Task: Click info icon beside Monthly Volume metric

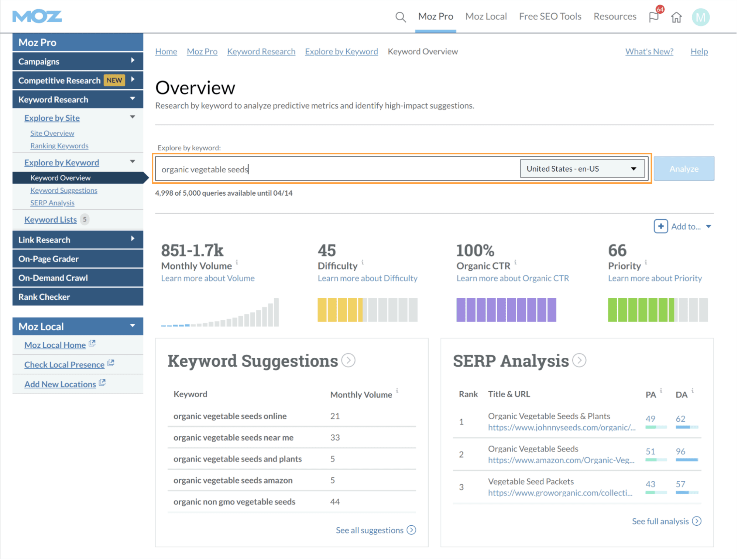Action: [237, 262]
